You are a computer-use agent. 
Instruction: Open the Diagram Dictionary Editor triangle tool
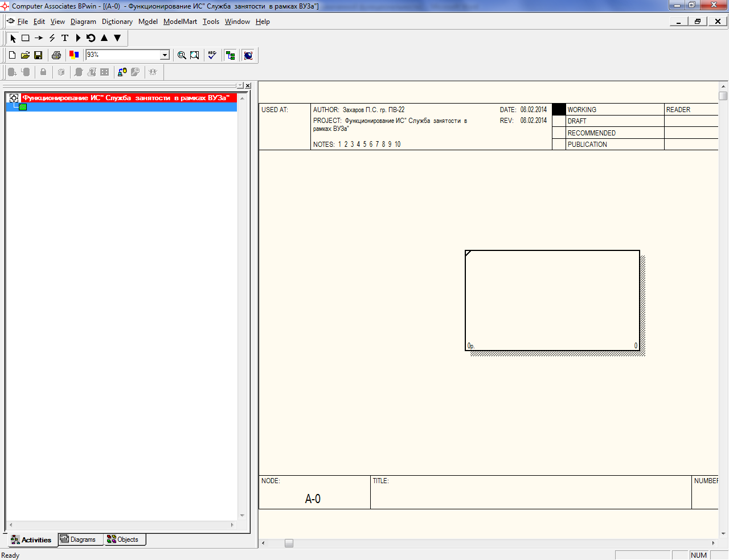pyautogui.click(x=78, y=38)
